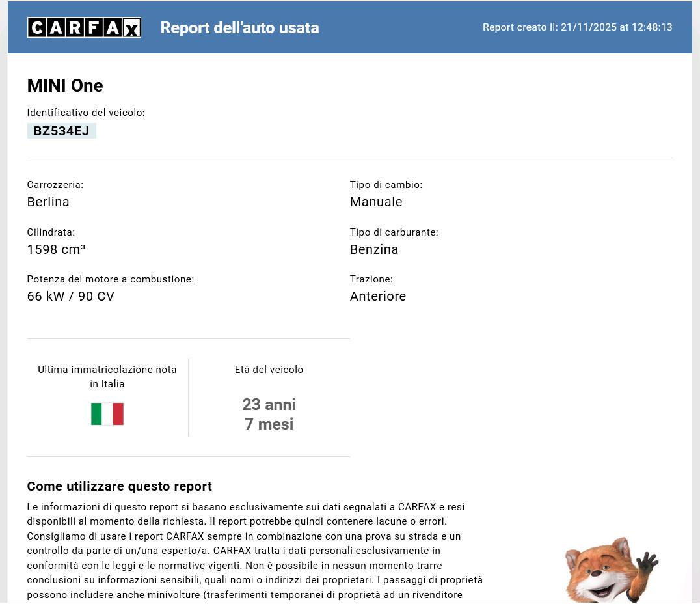Screen dimensions: 700x604
Task: Click the report usage explanation paragraph
Action: [255, 551]
